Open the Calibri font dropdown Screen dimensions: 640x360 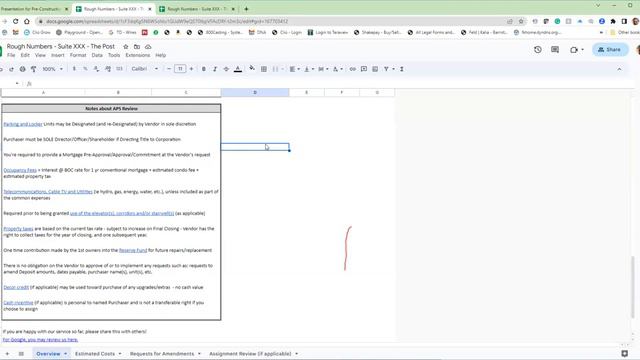tap(144, 69)
